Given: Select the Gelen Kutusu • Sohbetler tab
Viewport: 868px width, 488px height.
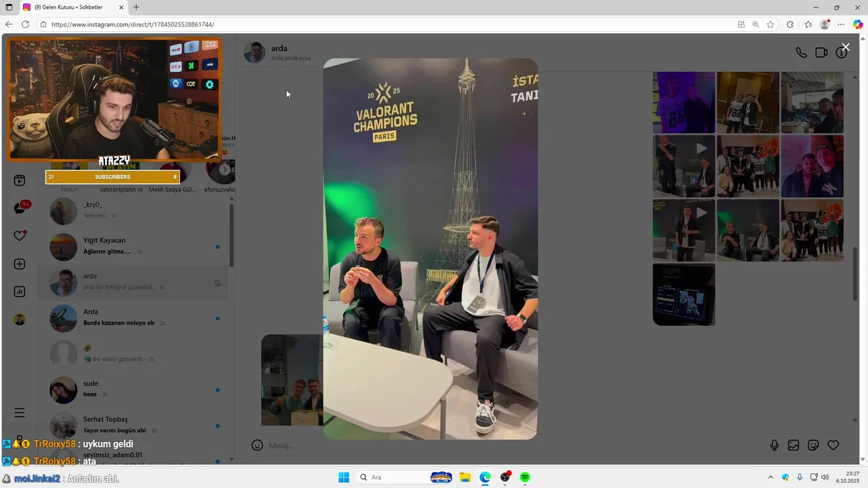Looking at the screenshot, I should (73, 7).
